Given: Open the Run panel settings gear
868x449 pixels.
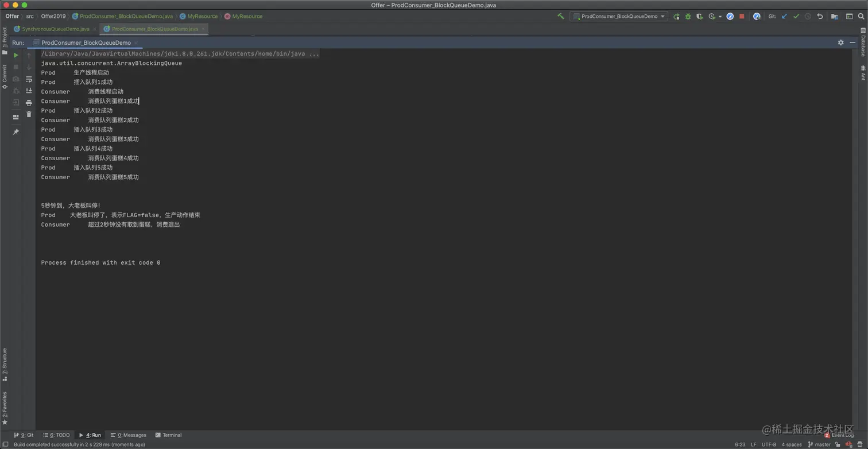Looking at the screenshot, I should [x=840, y=42].
